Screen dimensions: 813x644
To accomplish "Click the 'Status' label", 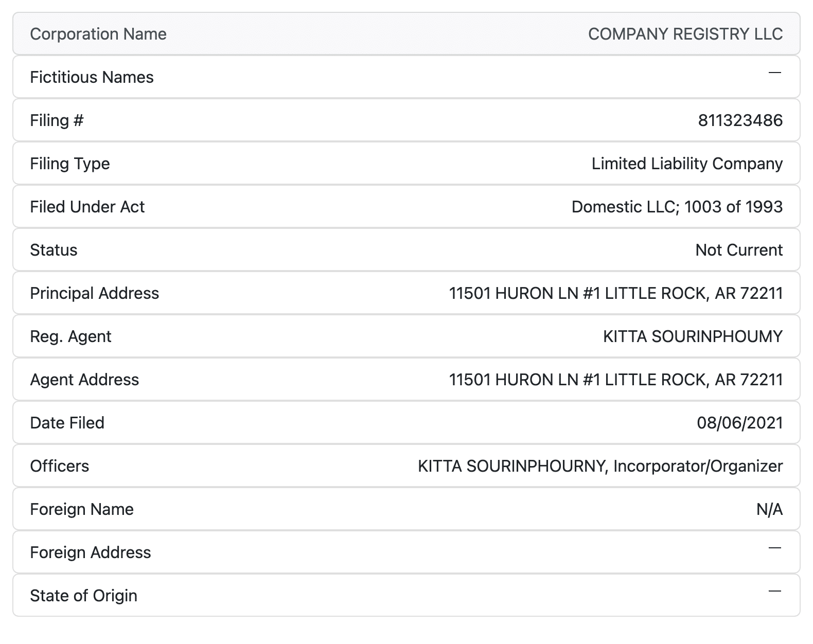I will pyautogui.click(x=54, y=250).
